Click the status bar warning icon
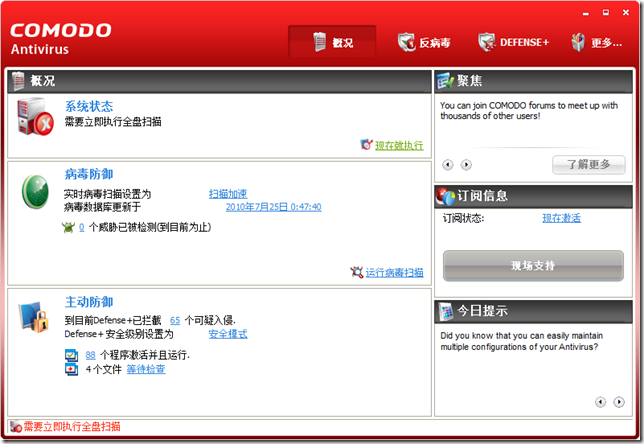 click(16, 426)
